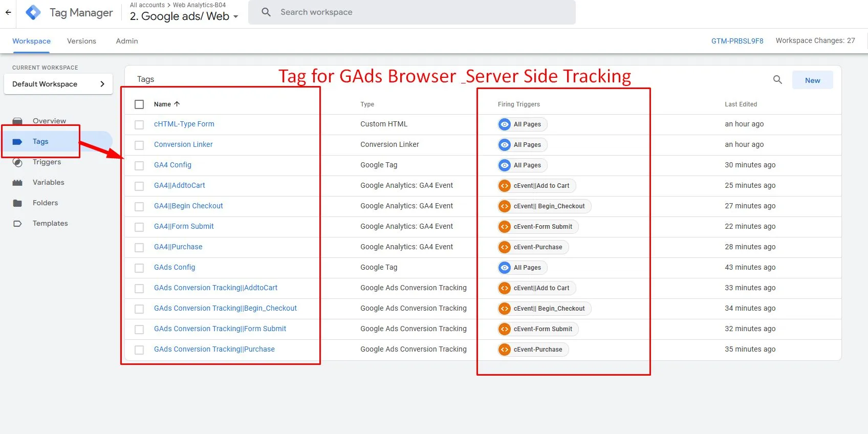Click the New tag button
Image resolution: width=868 pixels, height=434 pixels.
(x=812, y=80)
